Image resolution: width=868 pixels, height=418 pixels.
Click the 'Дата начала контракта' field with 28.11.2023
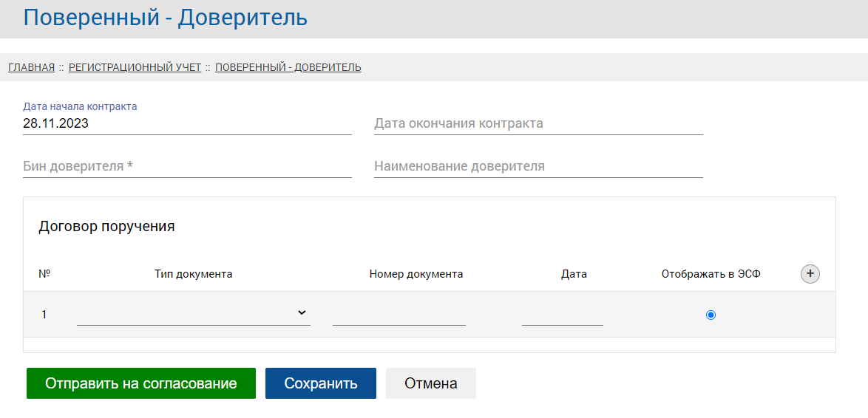click(x=186, y=124)
